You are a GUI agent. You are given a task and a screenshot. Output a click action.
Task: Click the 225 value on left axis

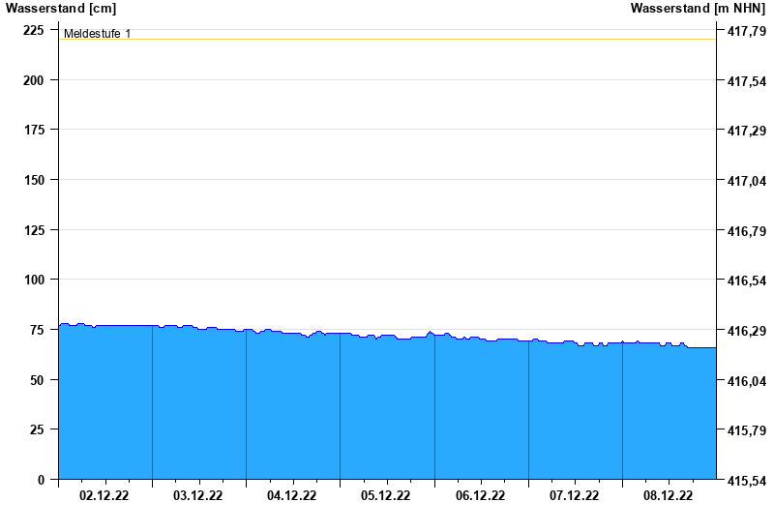(x=34, y=30)
